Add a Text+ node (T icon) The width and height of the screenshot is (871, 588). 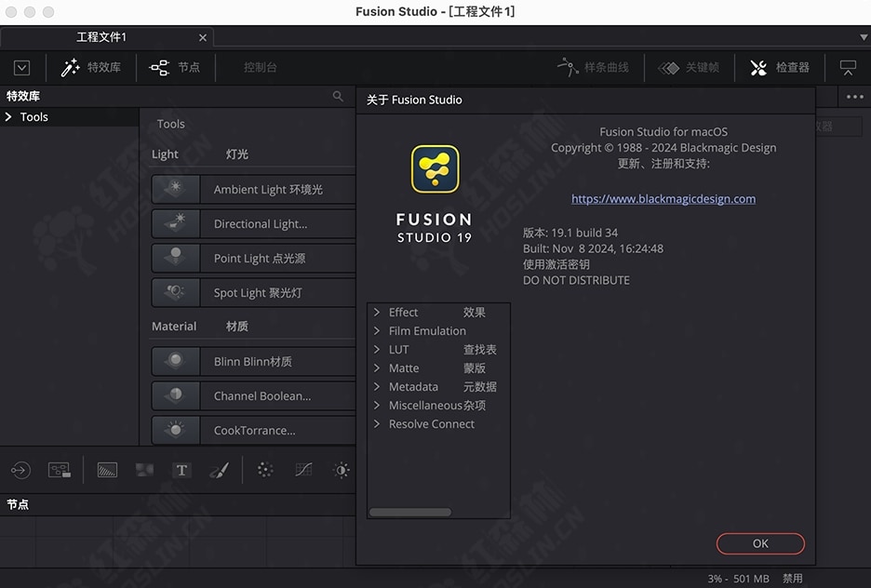[x=181, y=470]
